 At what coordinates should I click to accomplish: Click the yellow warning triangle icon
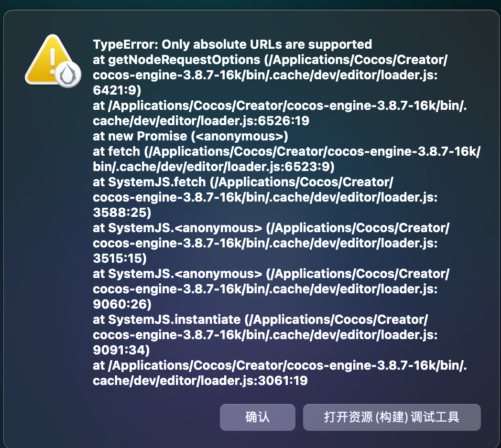(x=48, y=57)
